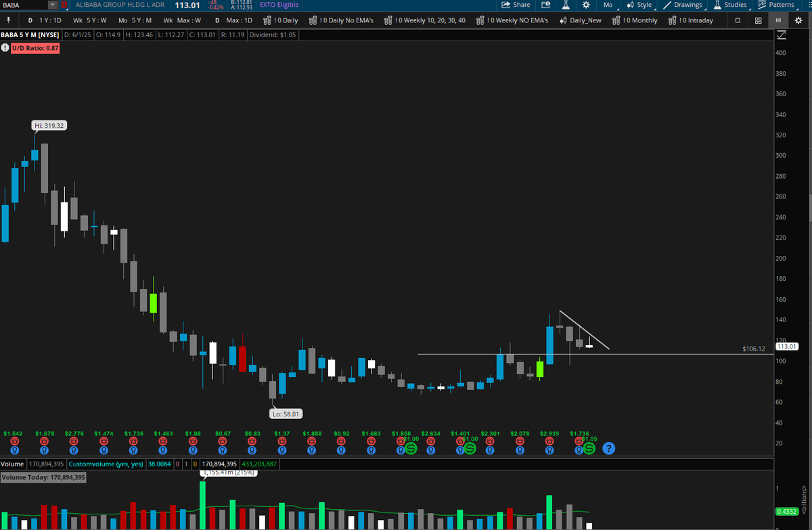Image resolution: width=812 pixels, height=530 pixels.
Task: Switch to single chart layout icon
Action: click(738, 20)
